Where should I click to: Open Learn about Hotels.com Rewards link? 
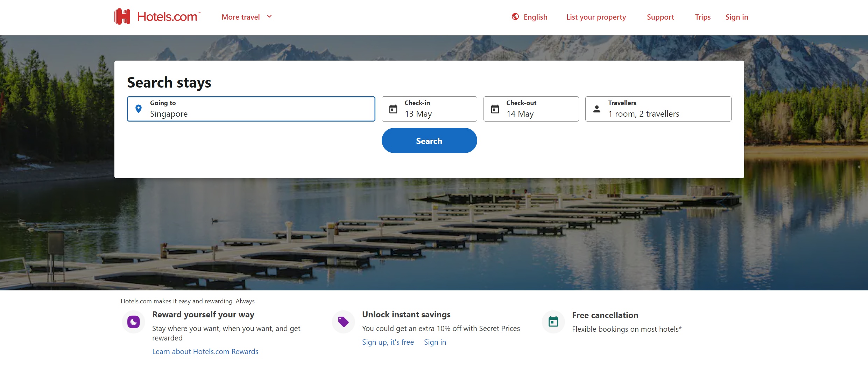[x=205, y=352]
